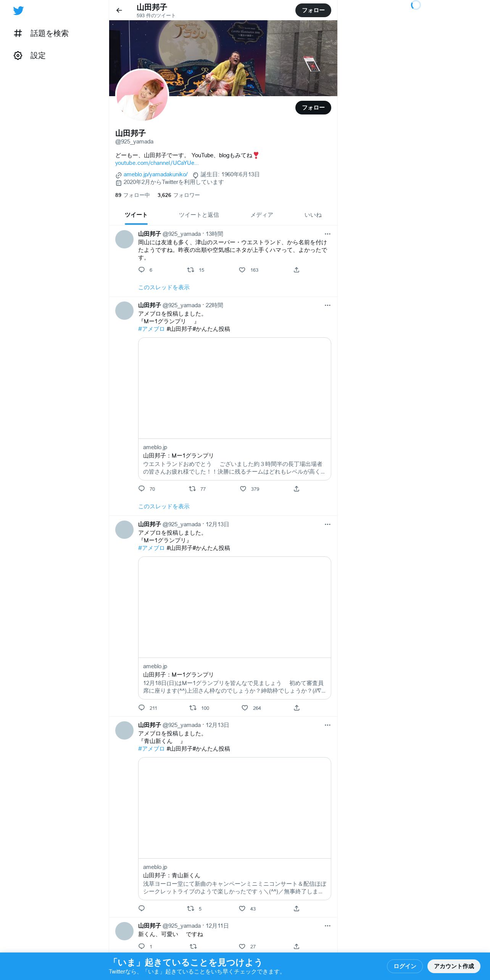Open the more options on the 22時間 tweet
Image resolution: width=490 pixels, height=980 pixels.
[x=327, y=305]
